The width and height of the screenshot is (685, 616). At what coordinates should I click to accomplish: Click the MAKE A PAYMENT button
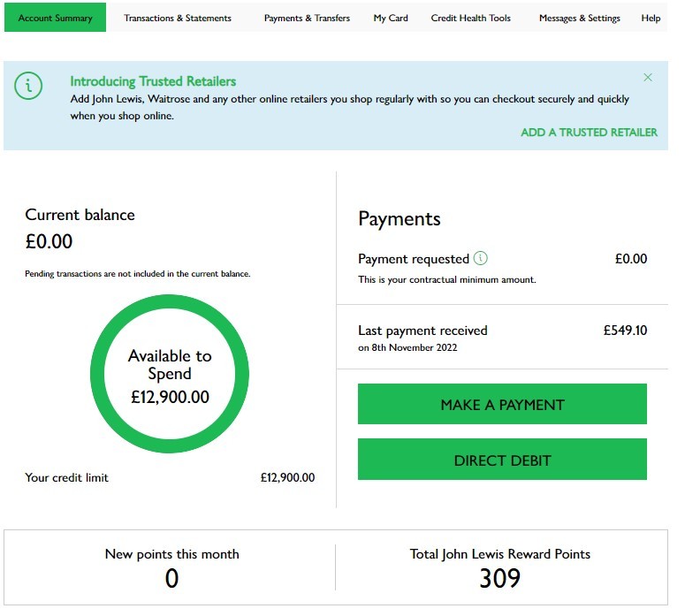click(502, 404)
